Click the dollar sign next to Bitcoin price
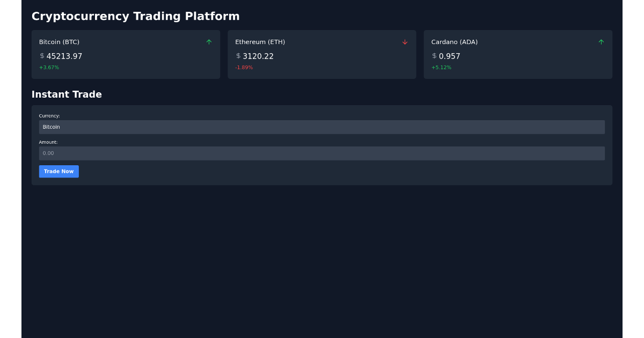Viewport: 644px width, 338px height. [x=41, y=56]
